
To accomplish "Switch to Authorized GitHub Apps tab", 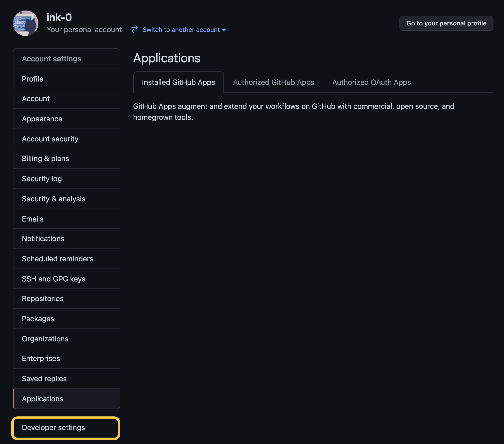I will click(x=273, y=82).
